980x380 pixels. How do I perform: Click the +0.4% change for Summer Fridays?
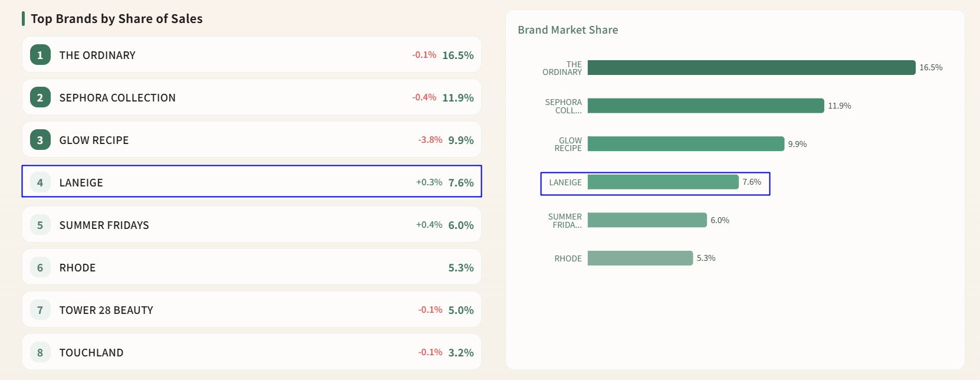429,225
